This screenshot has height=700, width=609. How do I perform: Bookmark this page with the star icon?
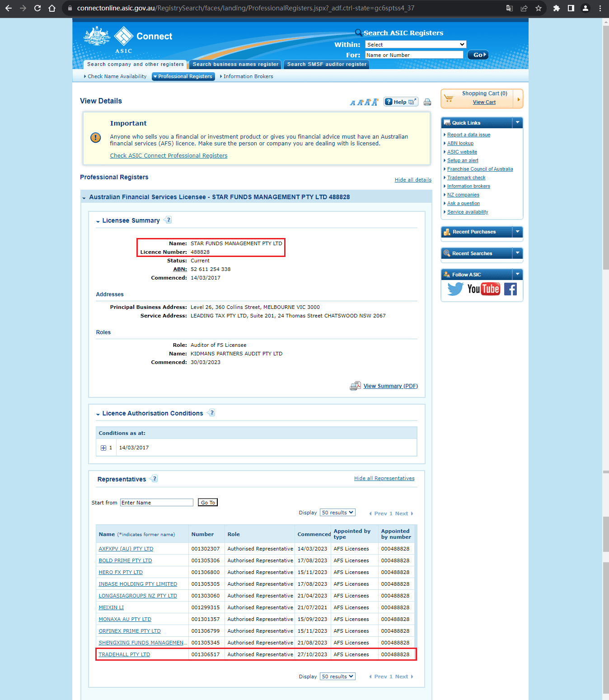[x=539, y=8]
